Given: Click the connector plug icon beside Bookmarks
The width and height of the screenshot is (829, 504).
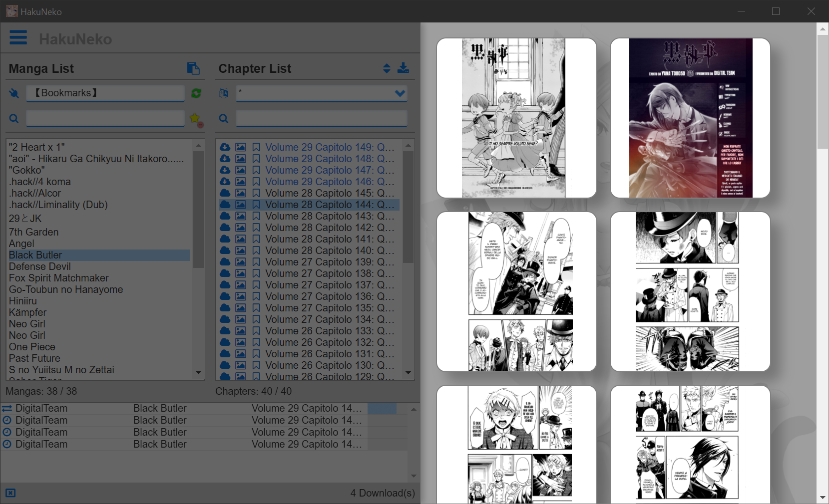Looking at the screenshot, I should click(14, 93).
